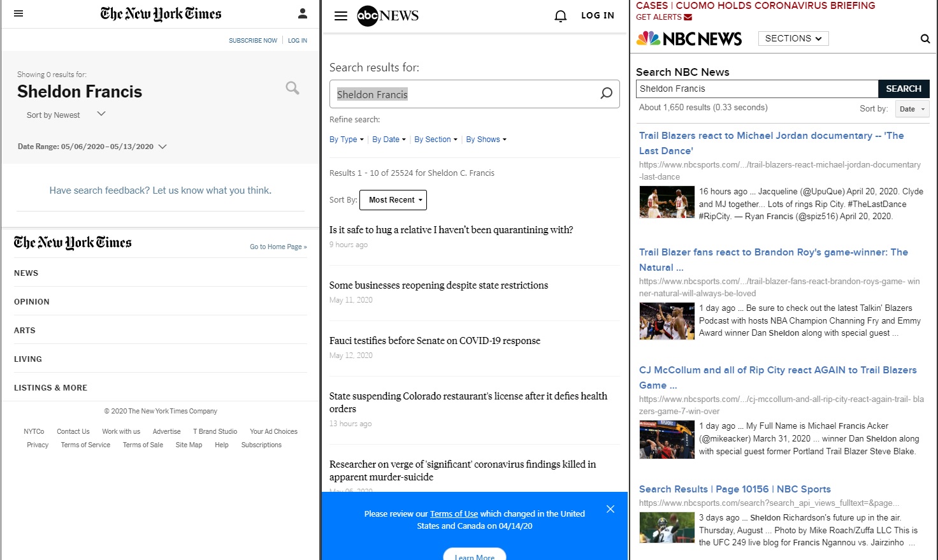Expand the NYT Date Range selector

[x=92, y=147]
